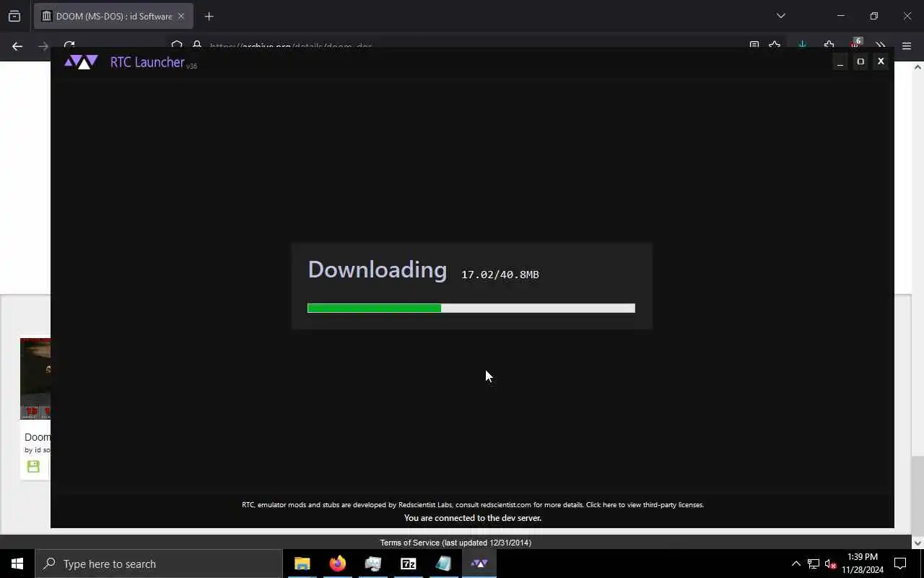The height and width of the screenshot is (578, 924).
Task: Click the browser vertical scrollbar thumb
Action: pyautogui.click(x=918, y=495)
